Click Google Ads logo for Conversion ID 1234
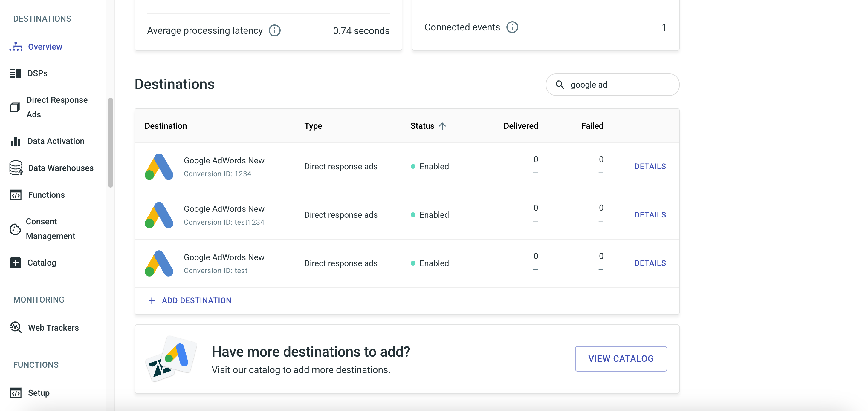This screenshot has width=868, height=411. pos(159,167)
